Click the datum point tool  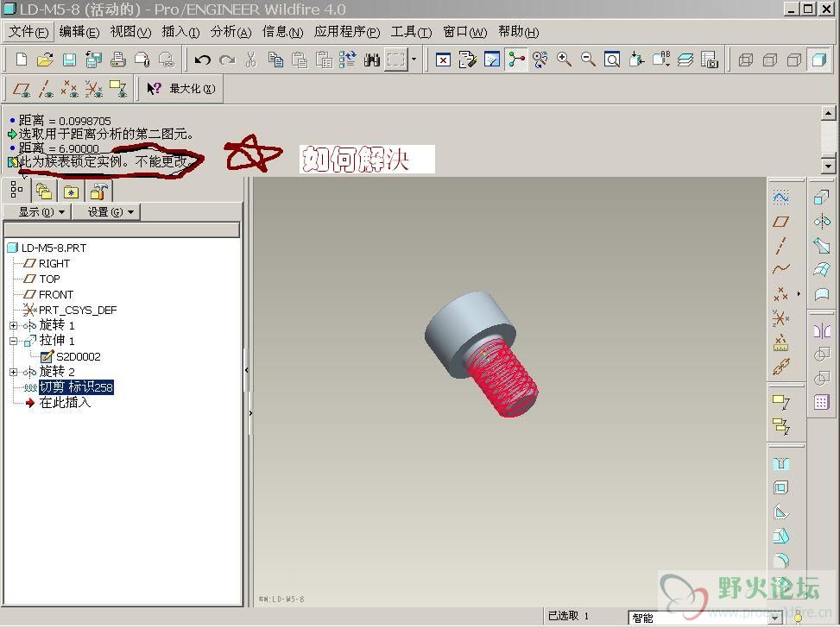(781, 293)
